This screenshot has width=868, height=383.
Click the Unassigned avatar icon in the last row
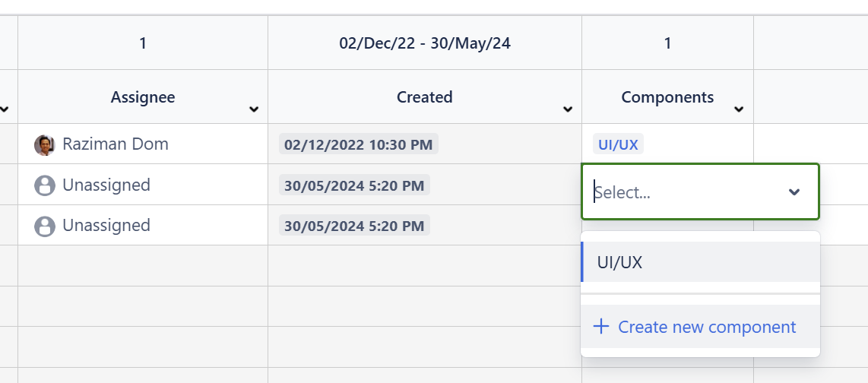pos(45,226)
